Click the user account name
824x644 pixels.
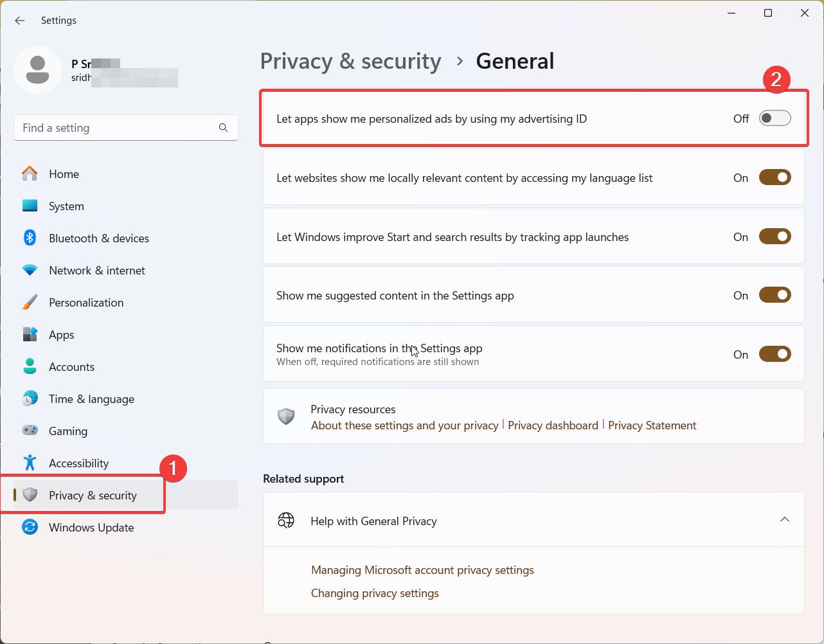[x=95, y=64]
